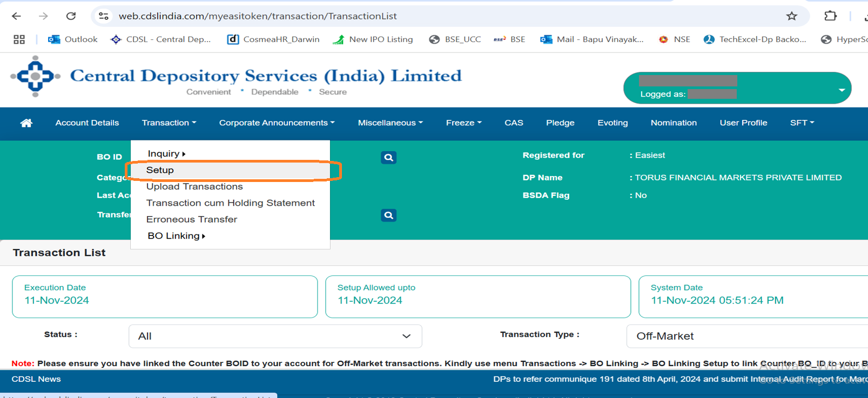Screen dimensions: 868x398
Task: Bookmark this page with the star icon
Action: point(791,16)
